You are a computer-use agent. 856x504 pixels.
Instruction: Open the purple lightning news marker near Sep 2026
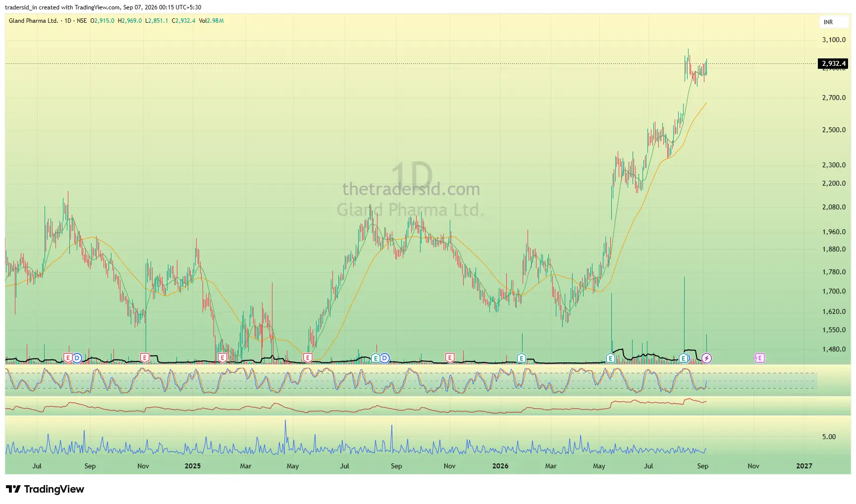click(x=707, y=358)
